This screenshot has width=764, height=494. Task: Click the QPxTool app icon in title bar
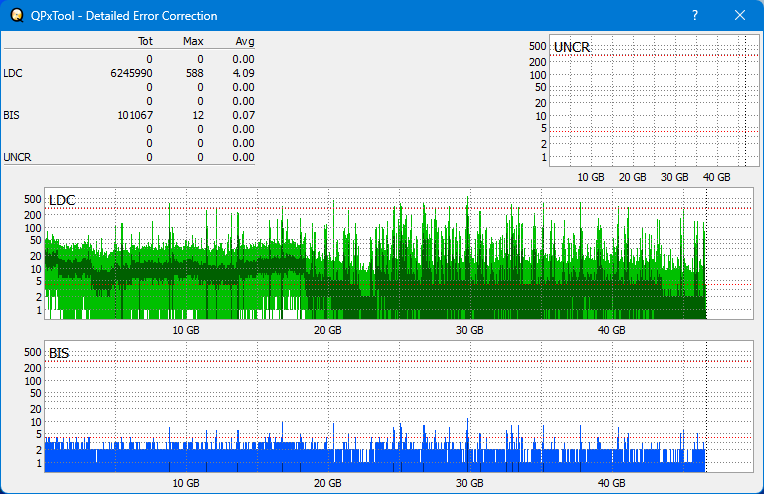tap(17, 15)
